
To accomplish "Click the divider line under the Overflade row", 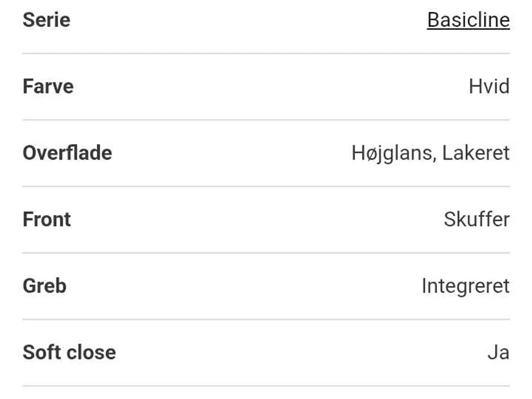I will pyautogui.click(x=266, y=187).
